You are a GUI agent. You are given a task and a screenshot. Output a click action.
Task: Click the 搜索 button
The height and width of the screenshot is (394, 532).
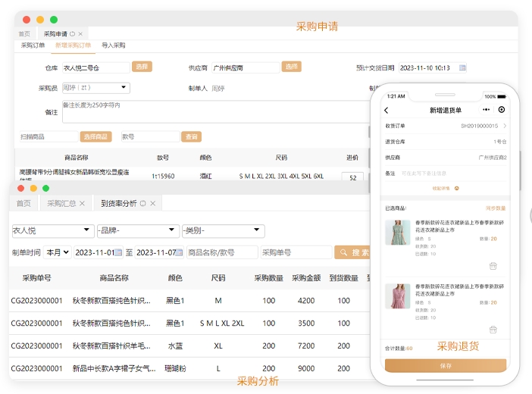[352, 252]
